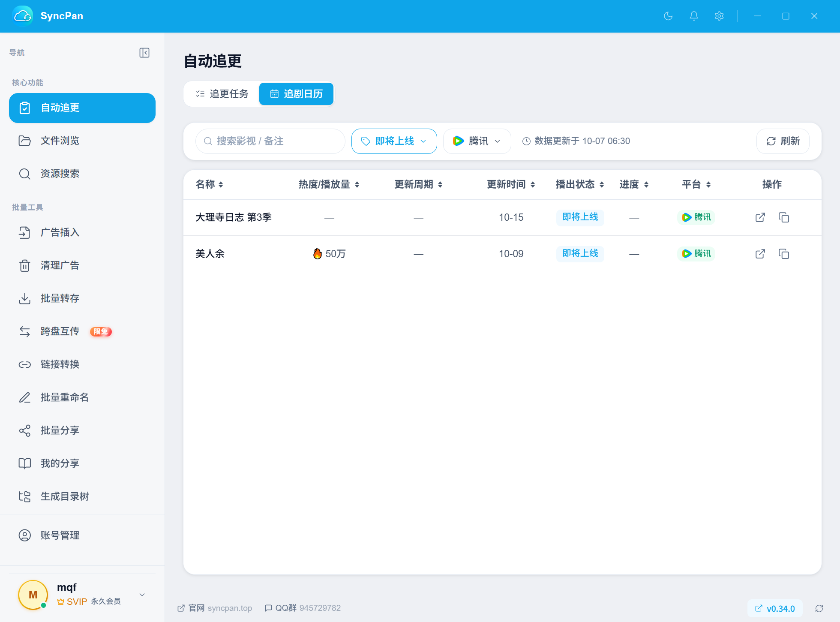Toggle dark mode moon icon
Image resolution: width=840 pixels, height=622 pixels.
click(668, 16)
